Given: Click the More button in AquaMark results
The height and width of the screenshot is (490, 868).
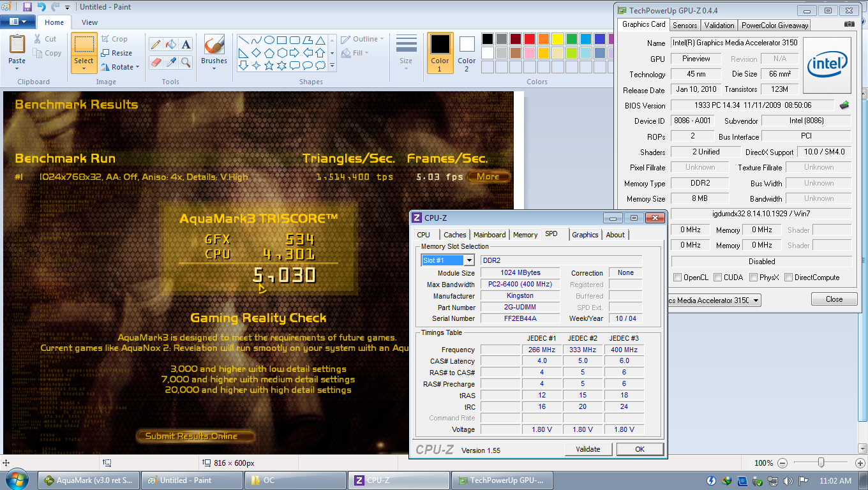Looking at the screenshot, I should [x=488, y=177].
